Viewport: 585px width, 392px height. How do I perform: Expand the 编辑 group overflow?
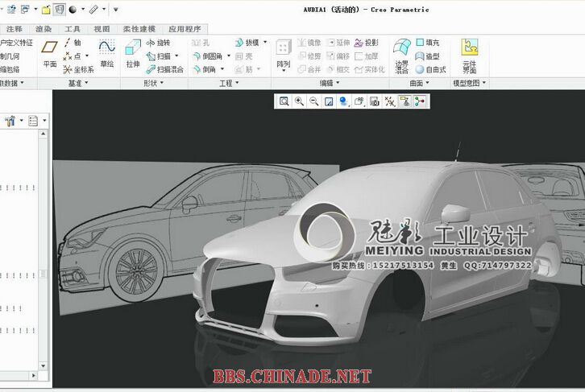click(x=330, y=83)
